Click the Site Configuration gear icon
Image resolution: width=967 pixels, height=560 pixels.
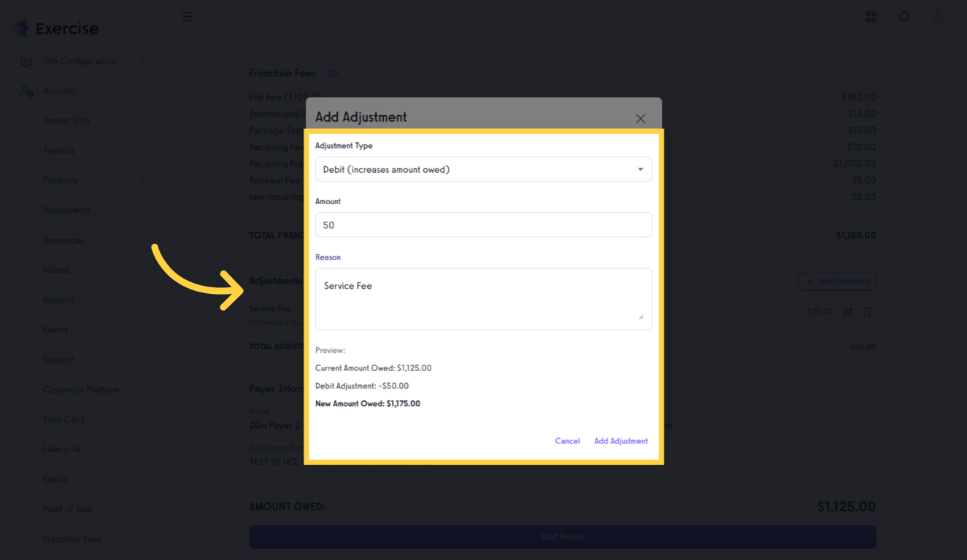26,61
